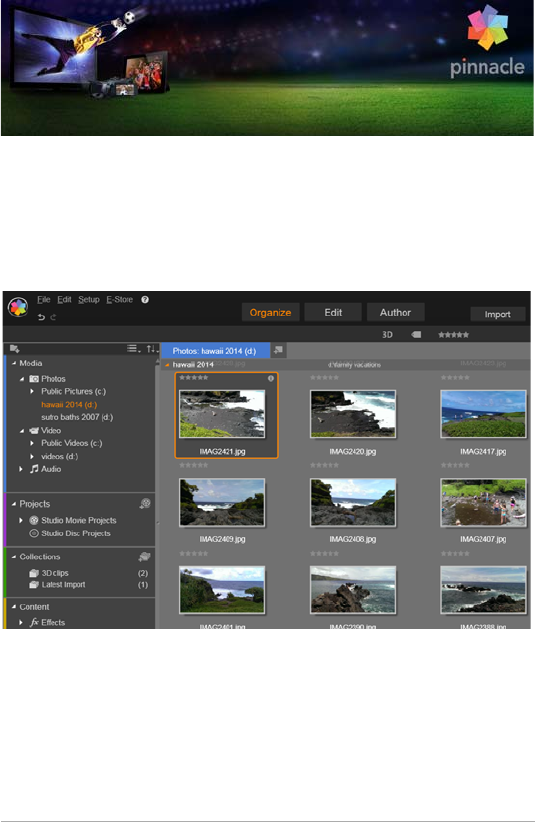Select Latest Import collection

point(63,585)
